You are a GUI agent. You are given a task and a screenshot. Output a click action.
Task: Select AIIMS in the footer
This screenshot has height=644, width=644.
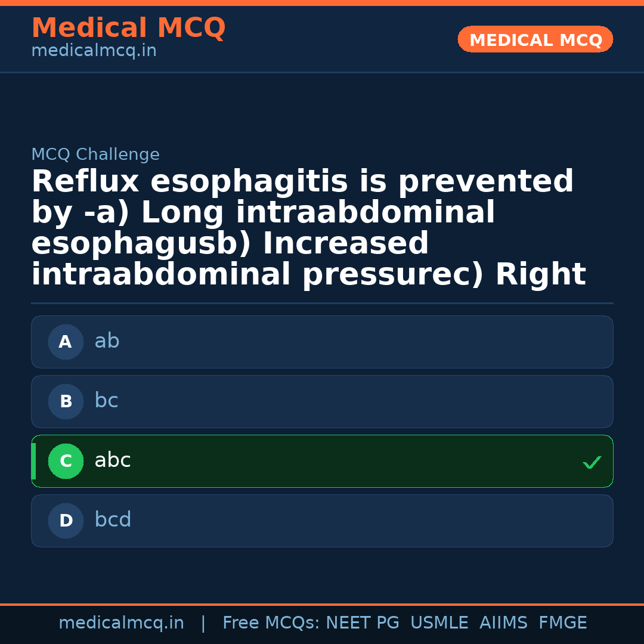coord(503,623)
